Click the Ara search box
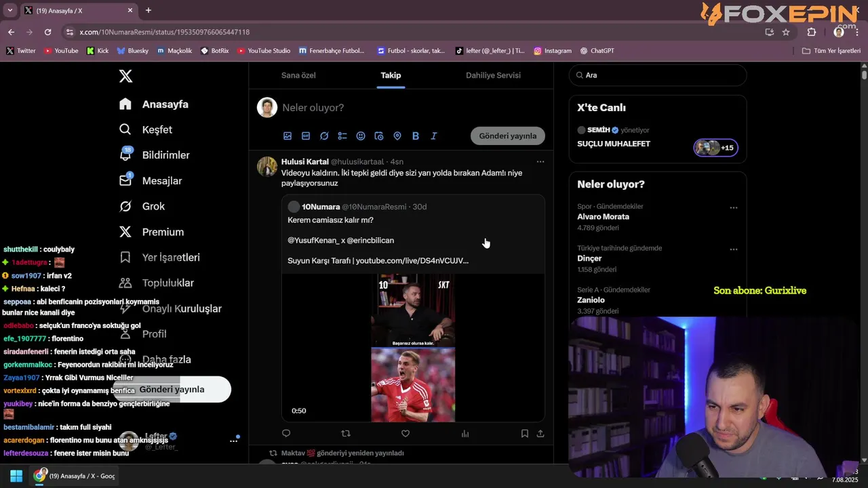Viewport: 868px width, 488px height. click(x=658, y=75)
